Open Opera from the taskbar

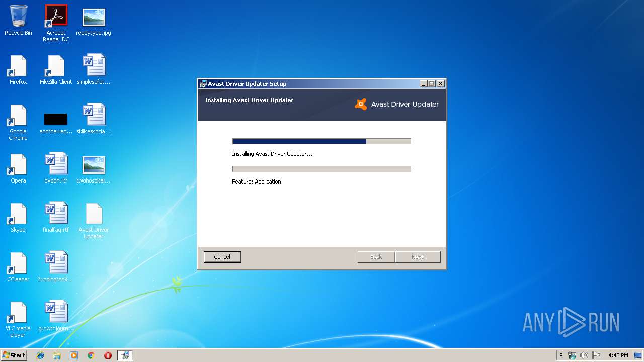point(108,355)
